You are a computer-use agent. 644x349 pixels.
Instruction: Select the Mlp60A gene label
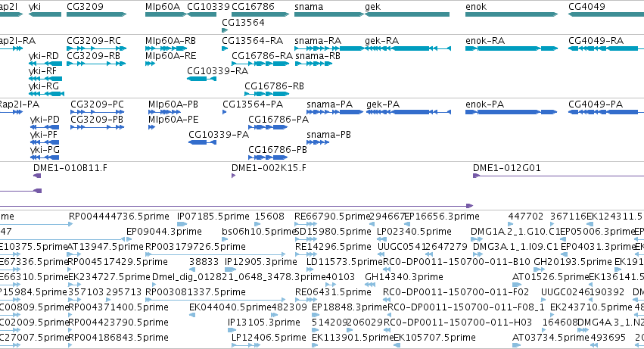(163, 7)
